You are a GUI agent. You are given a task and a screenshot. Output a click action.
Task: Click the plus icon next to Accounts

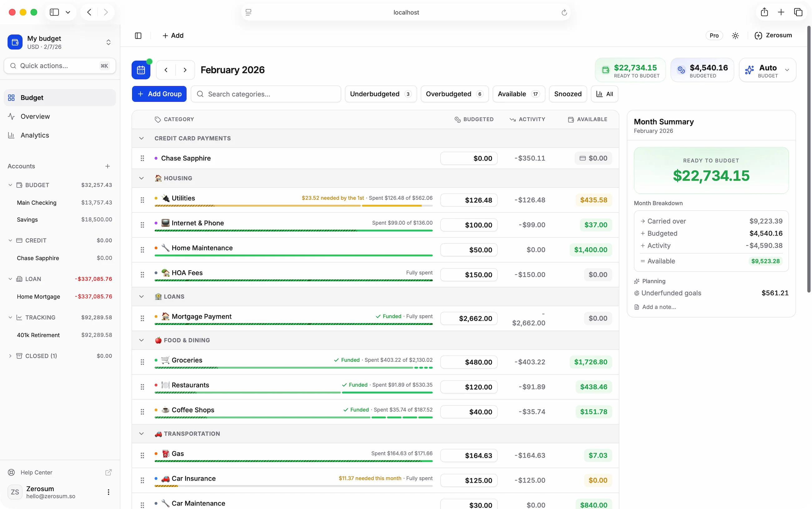pyautogui.click(x=107, y=166)
